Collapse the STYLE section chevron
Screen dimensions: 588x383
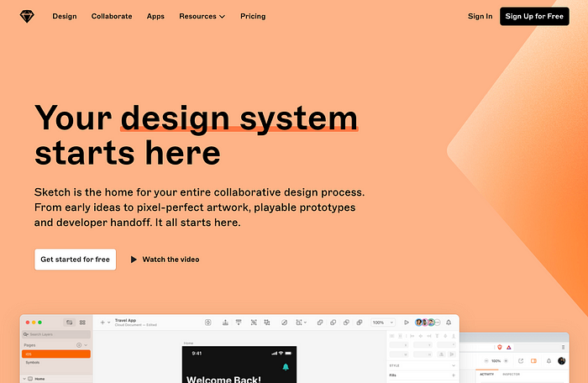454,365
